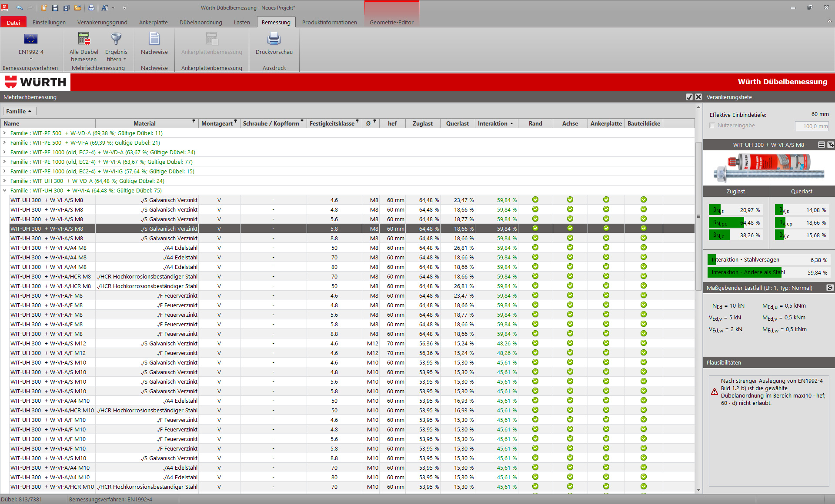
Task: Open the Familie grouping dropdown
Action: pyautogui.click(x=20, y=111)
